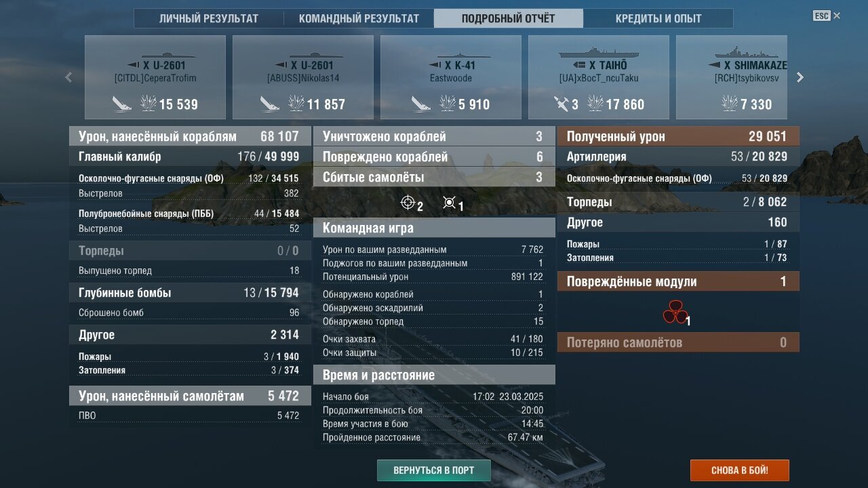
Task: Click Снова в бой! button
Action: coord(740,470)
